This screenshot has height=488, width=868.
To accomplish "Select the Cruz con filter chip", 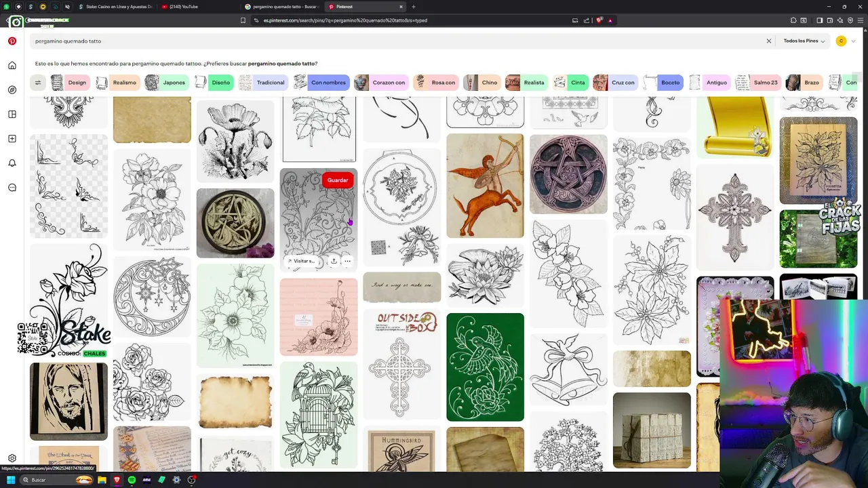I will tap(615, 83).
